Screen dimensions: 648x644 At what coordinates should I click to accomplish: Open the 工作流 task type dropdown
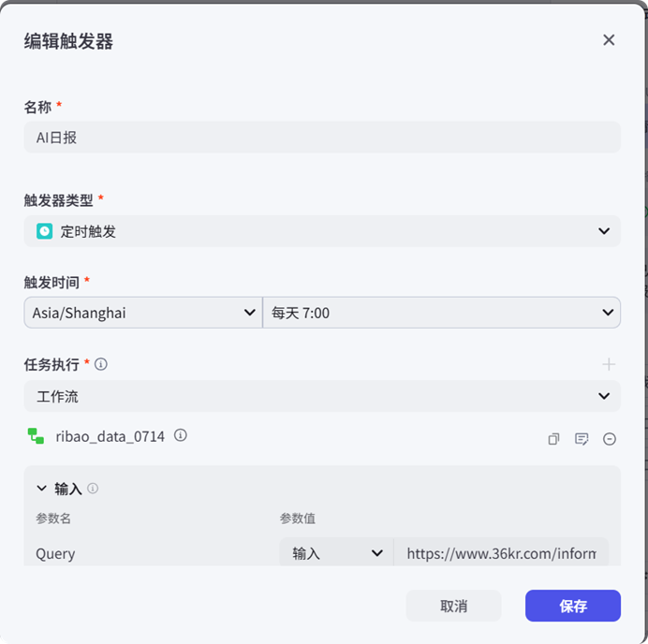pyautogui.click(x=321, y=396)
